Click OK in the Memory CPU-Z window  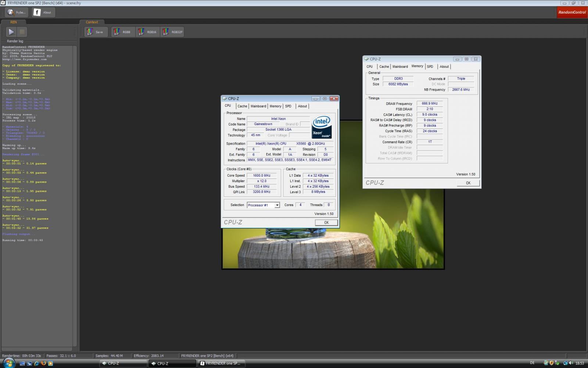468,183
